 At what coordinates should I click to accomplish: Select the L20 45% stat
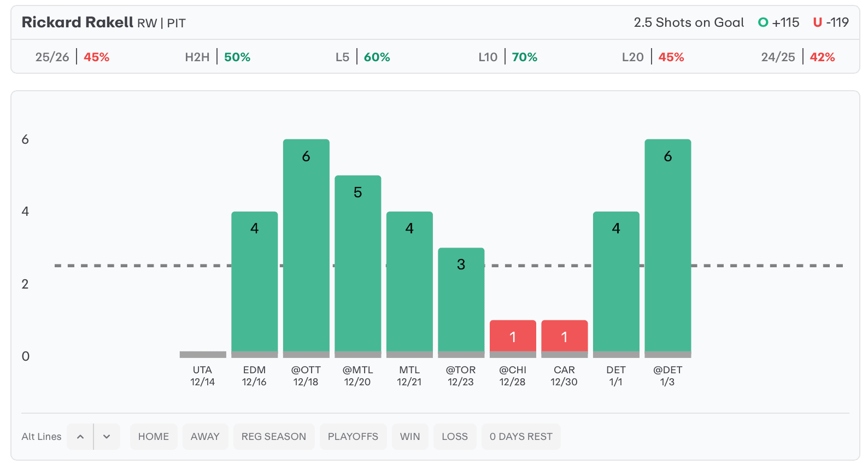pos(653,57)
